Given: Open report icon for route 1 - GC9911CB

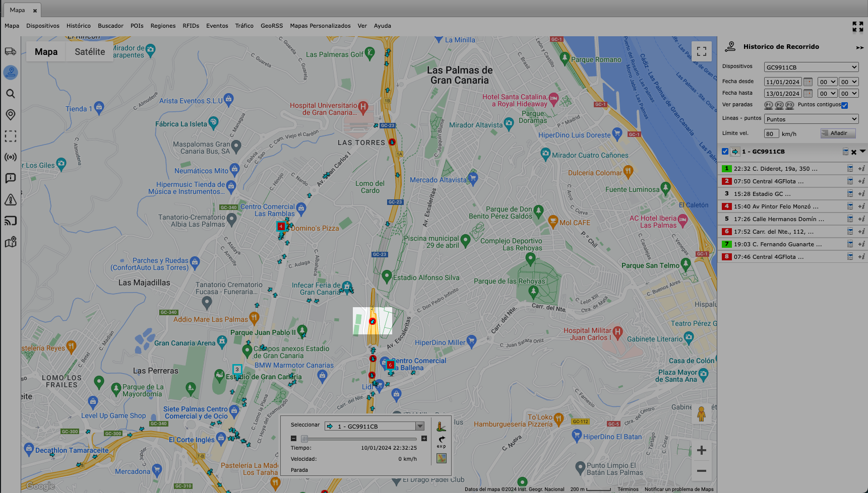Looking at the screenshot, I should click(846, 152).
